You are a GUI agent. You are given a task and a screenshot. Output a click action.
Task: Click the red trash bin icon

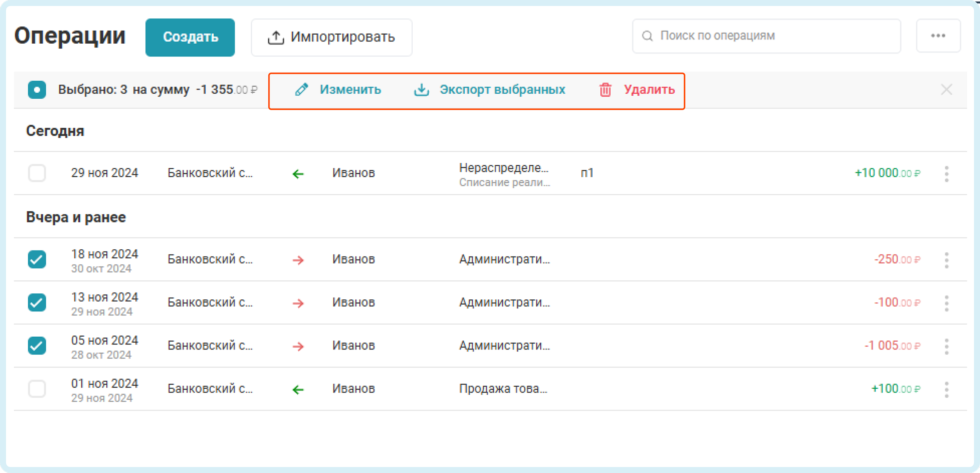605,90
